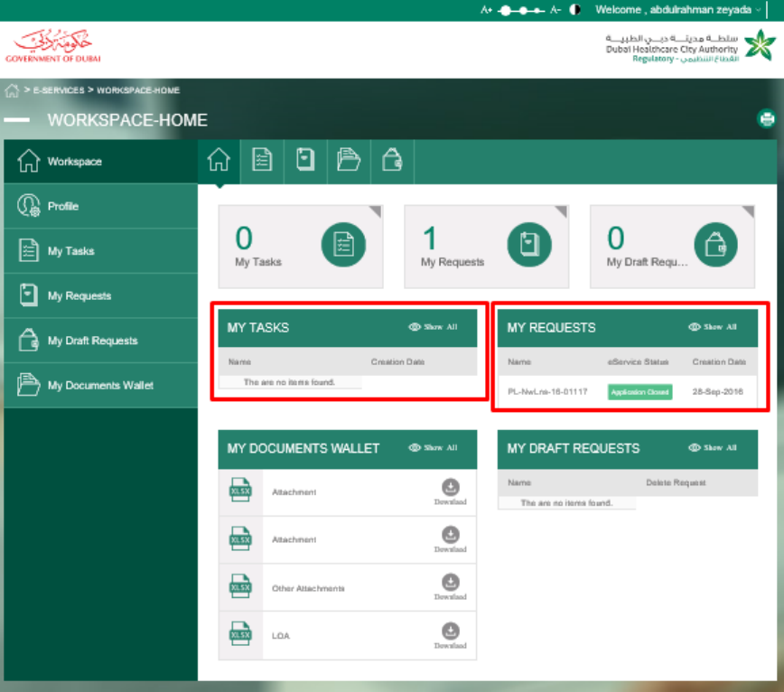
Task: Open My Requests sidebar entry
Action: pyautogui.click(x=100, y=295)
